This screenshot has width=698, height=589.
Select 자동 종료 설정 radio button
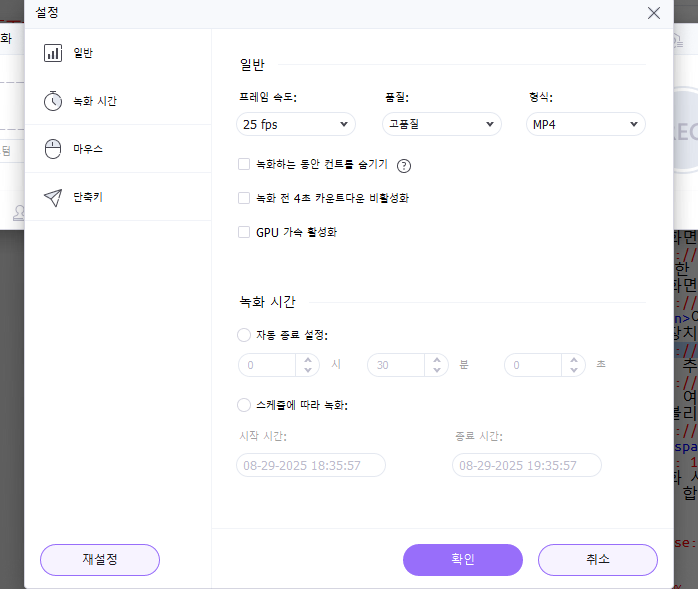pyautogui.click(x=244, y=335)
